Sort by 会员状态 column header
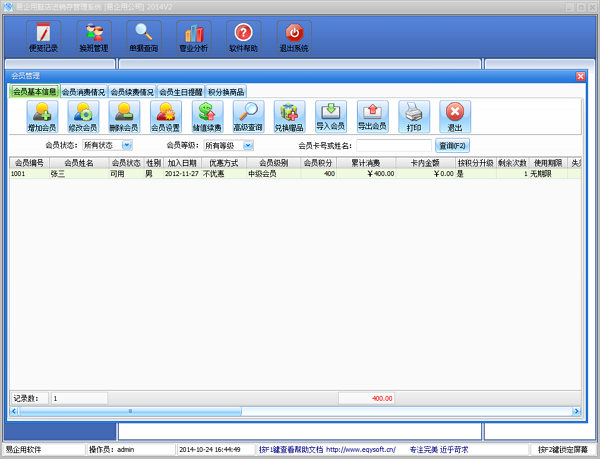The image size is (600, 459). (x=126, y=163)
